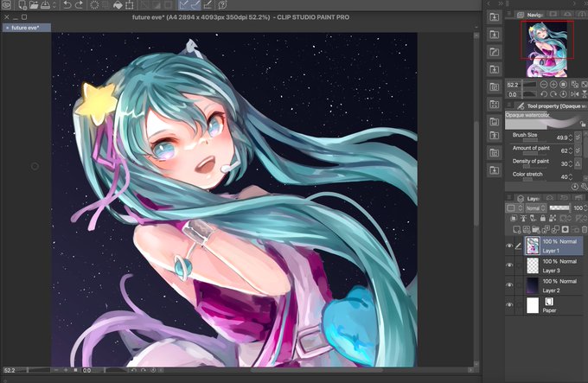Image resolution: width=588 pixels, height=383 pixels.
Task: Click the layer opacity slider
Action: tap(559, 208)
